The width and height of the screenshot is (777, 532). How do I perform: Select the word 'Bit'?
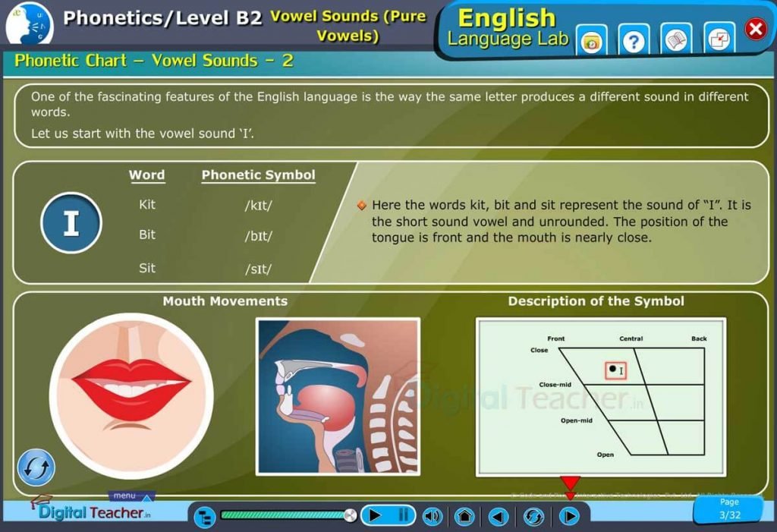pos(147,235)
